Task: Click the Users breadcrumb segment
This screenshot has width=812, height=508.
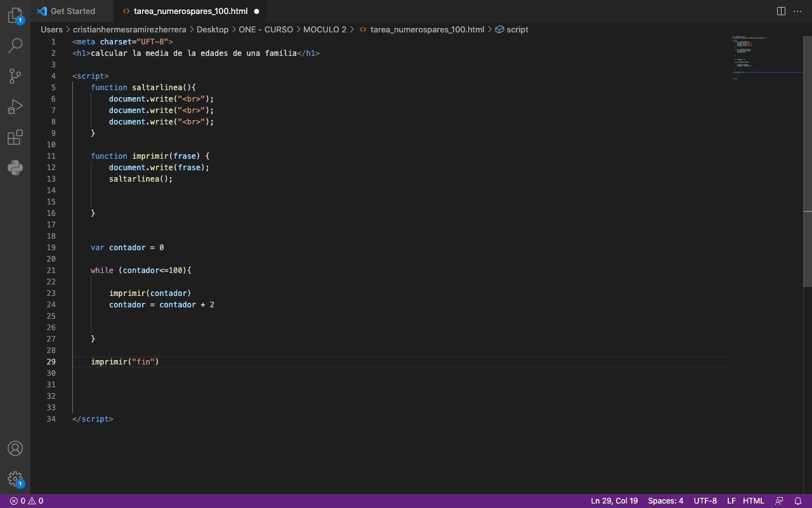Action: (x=51, y=29)
